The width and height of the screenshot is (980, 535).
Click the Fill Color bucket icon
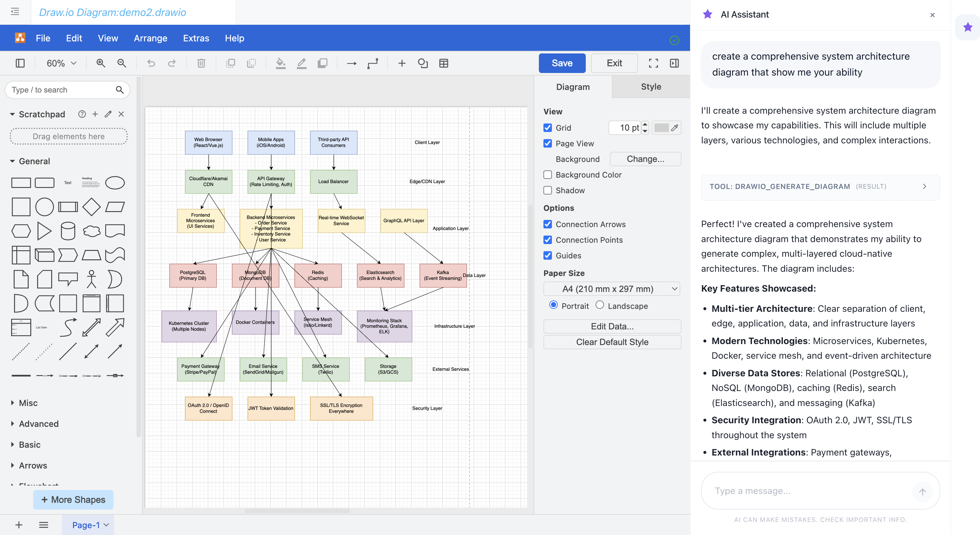(281, 63)
